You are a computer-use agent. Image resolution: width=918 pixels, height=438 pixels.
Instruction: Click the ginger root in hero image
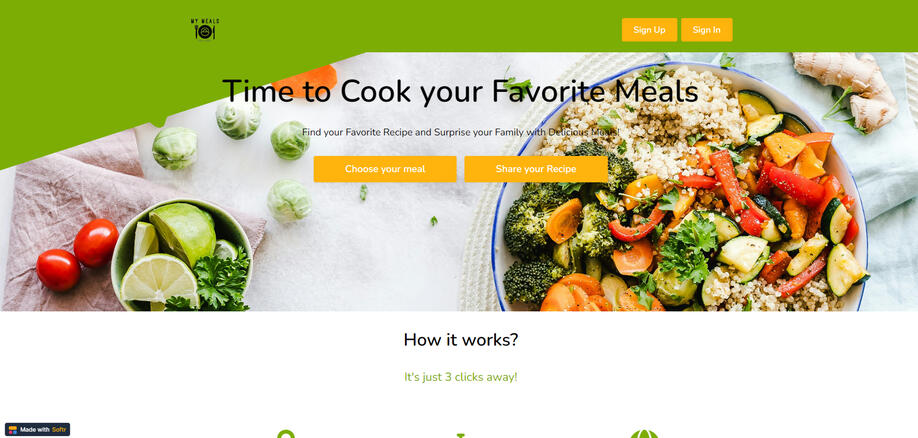coord(845,88)
